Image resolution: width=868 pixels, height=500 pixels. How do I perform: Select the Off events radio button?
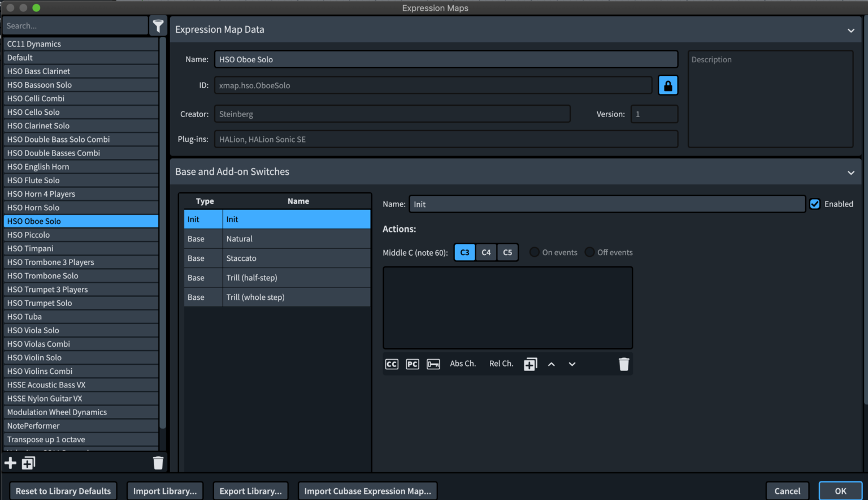coord(589,252)
